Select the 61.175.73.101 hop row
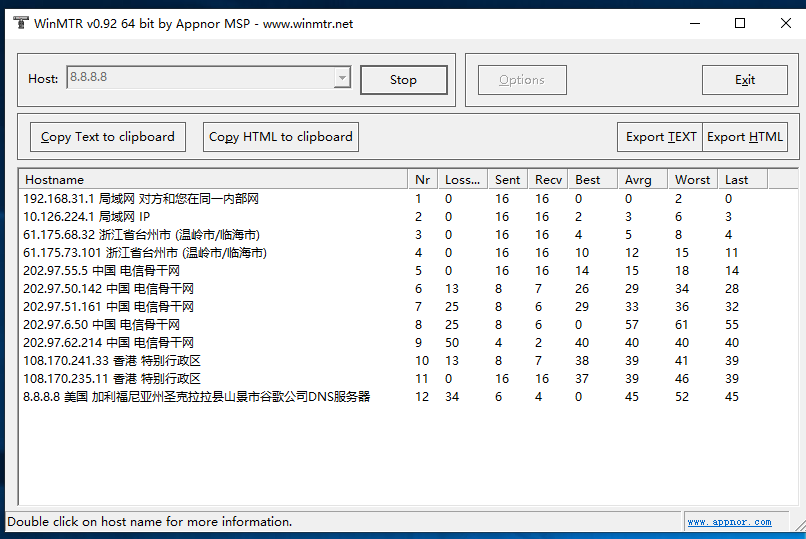The width and height of the screenshot is (806, 539). 395,253
